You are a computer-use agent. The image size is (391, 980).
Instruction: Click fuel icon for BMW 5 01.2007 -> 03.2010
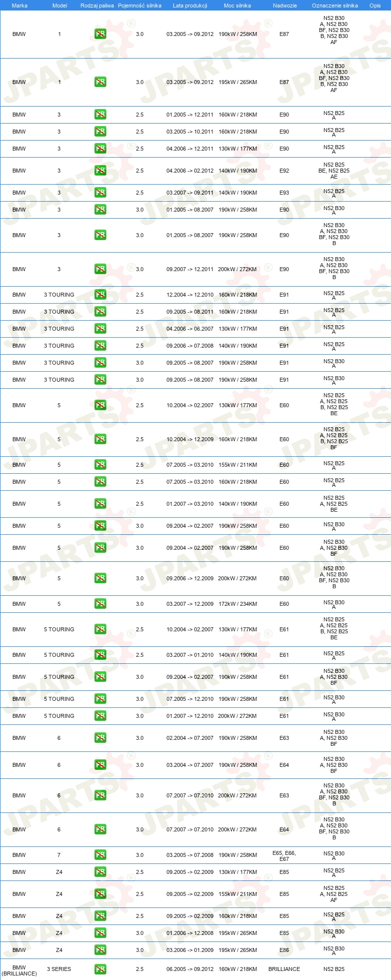point(100,504)
